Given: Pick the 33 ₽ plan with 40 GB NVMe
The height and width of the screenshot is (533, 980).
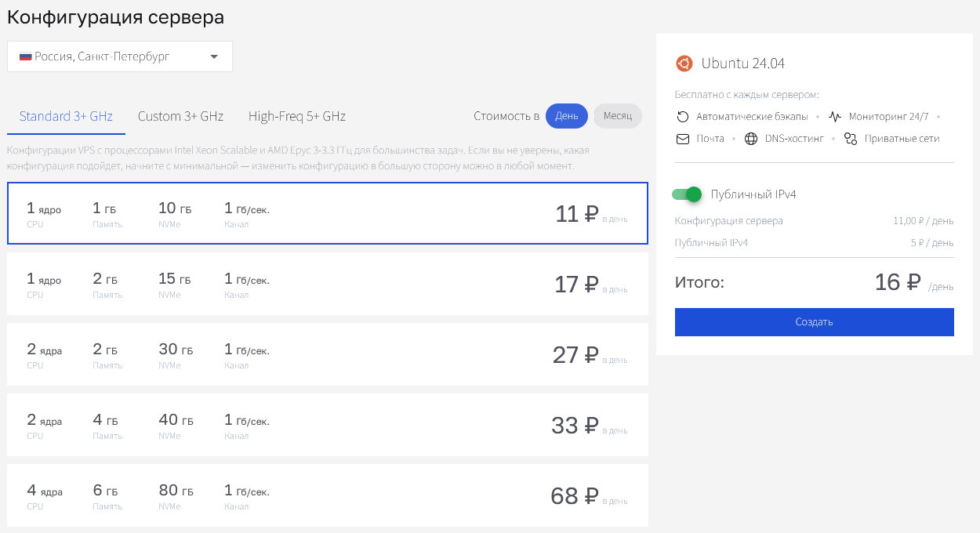Looking at the screenshot, I should pos(327,425).
